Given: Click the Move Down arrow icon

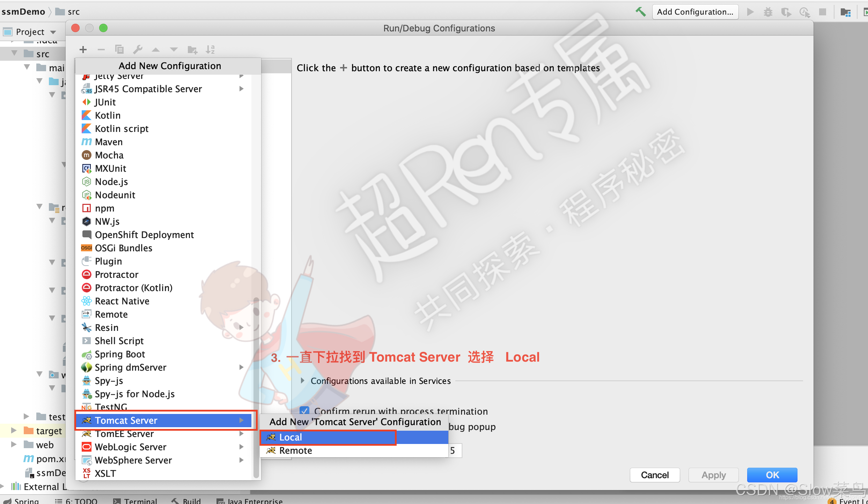Looking at the screenshot, I should [x=174, y=50].
